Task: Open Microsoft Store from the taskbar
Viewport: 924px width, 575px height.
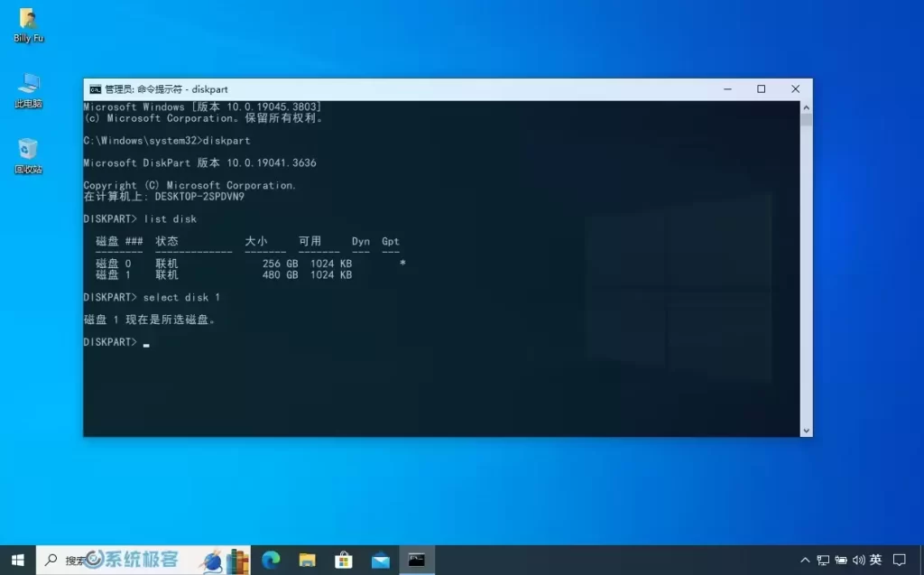Action: pyautogui.click(x=344, y=560)
